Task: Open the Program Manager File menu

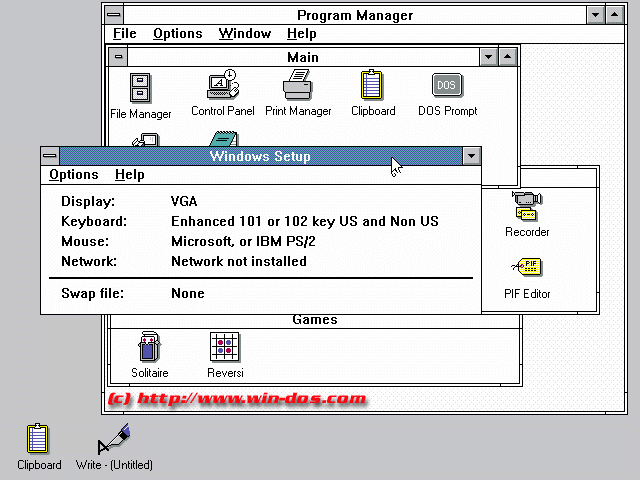Action: [124, 34]
